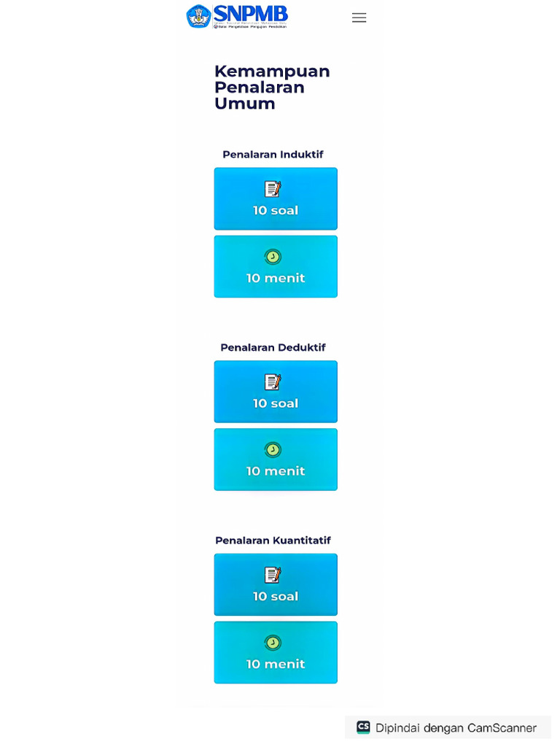The width and height of the screenshot is (560, 747).
Task: Select the Penalaran Deduktif "10 menit" text
Action: [276, 471]
